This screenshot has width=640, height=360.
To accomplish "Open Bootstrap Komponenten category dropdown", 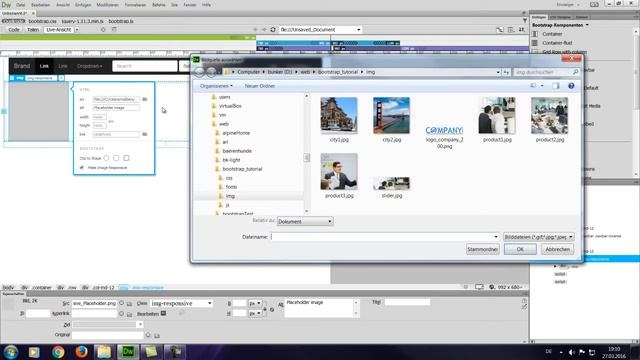I will coord(560,25).
